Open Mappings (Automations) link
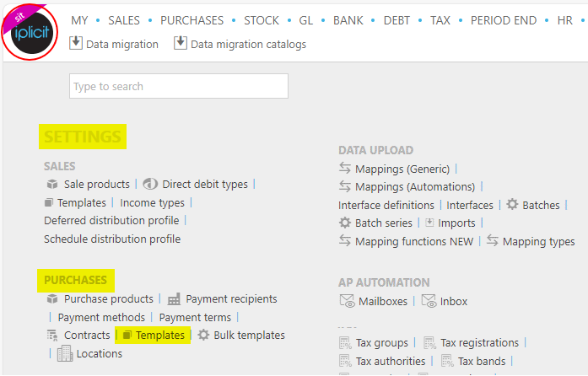Screen dimensions: 588x376 pyautogui.click(x=415, y=186)
